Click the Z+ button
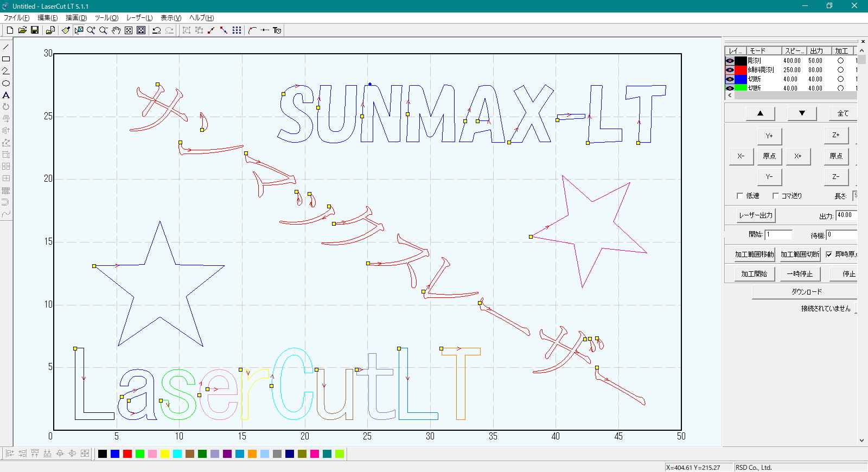The image size is (868, 472). click(836, 135)
